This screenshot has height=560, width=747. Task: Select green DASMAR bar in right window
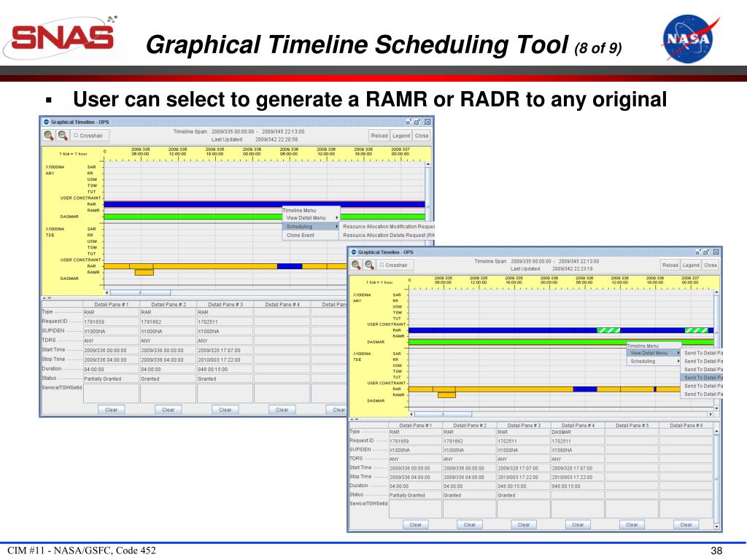(517, 342)
